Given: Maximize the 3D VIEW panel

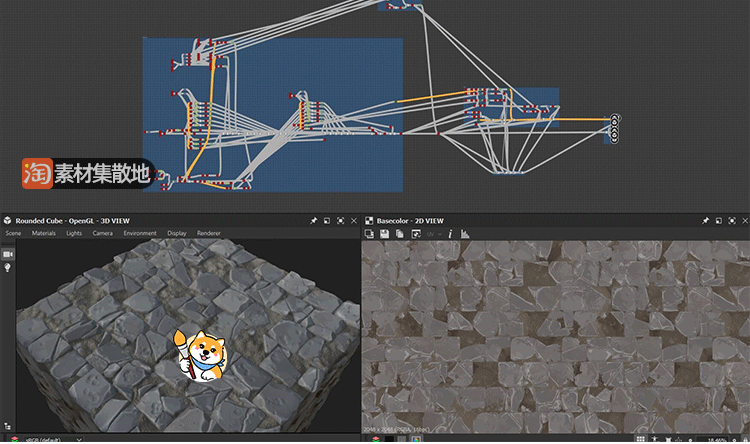Looking at the screenshot, I should 340,220.
